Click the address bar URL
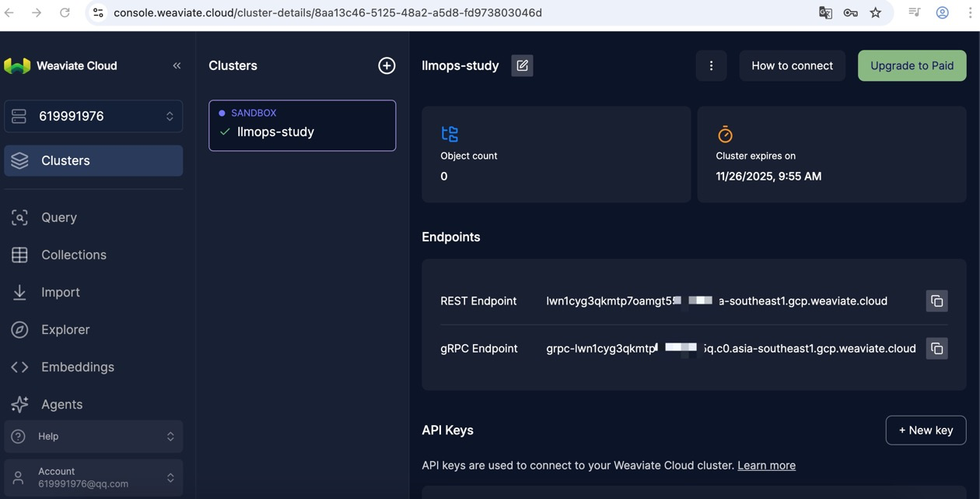 (327, 12)
